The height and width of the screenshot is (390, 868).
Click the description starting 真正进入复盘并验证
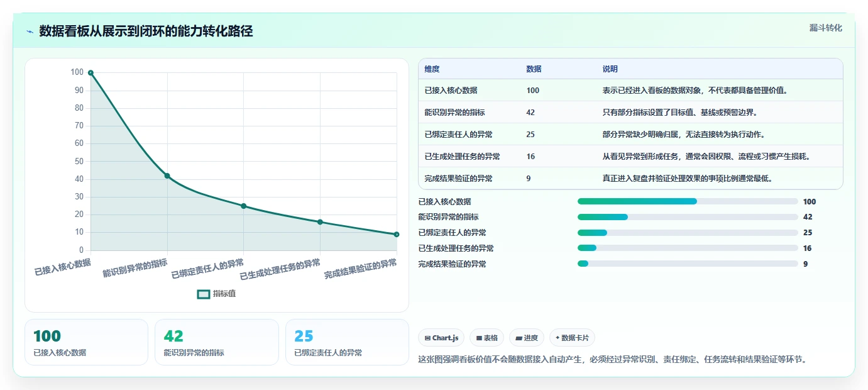pyautogui.click(x=688, y=179)
